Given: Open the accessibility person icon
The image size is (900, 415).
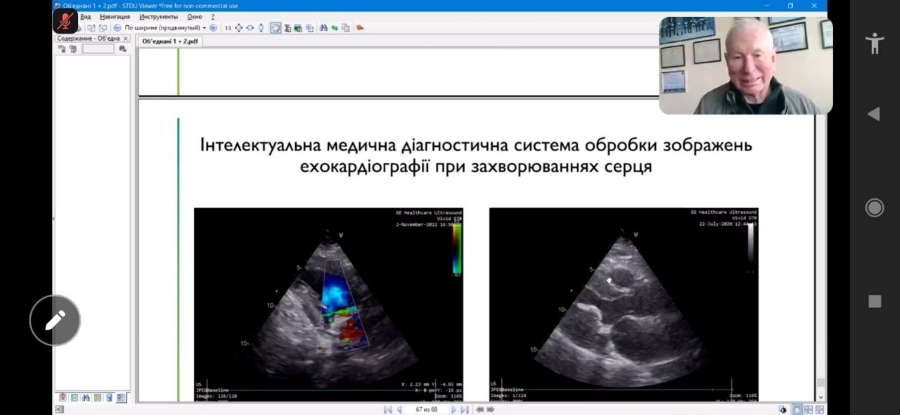Looking at the screenshot, I should (874, 43).
